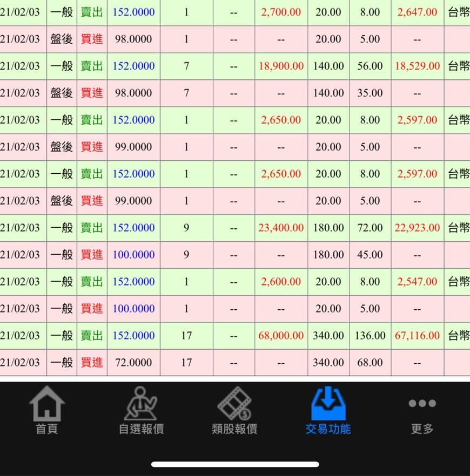This screenshot has width=470, height=476.
Task: Click the 23,400.00 amount in the table
Action: tap(281, 228)
